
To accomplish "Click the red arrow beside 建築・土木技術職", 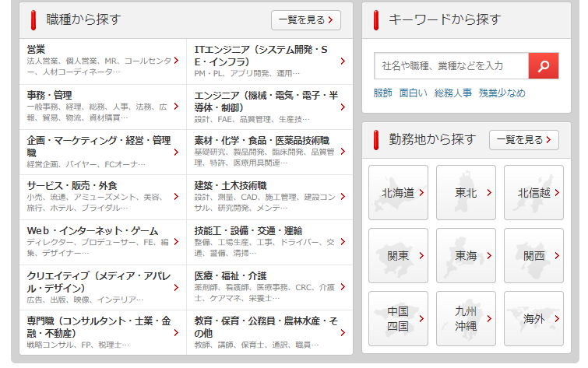I will (x=343, y=196).
